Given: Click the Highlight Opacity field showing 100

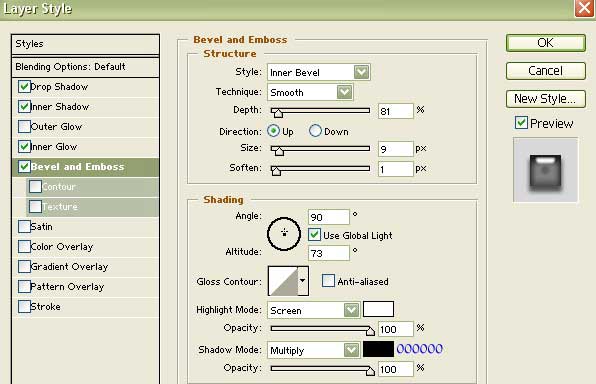Looking at the screenshot, I should pos(396,329).
